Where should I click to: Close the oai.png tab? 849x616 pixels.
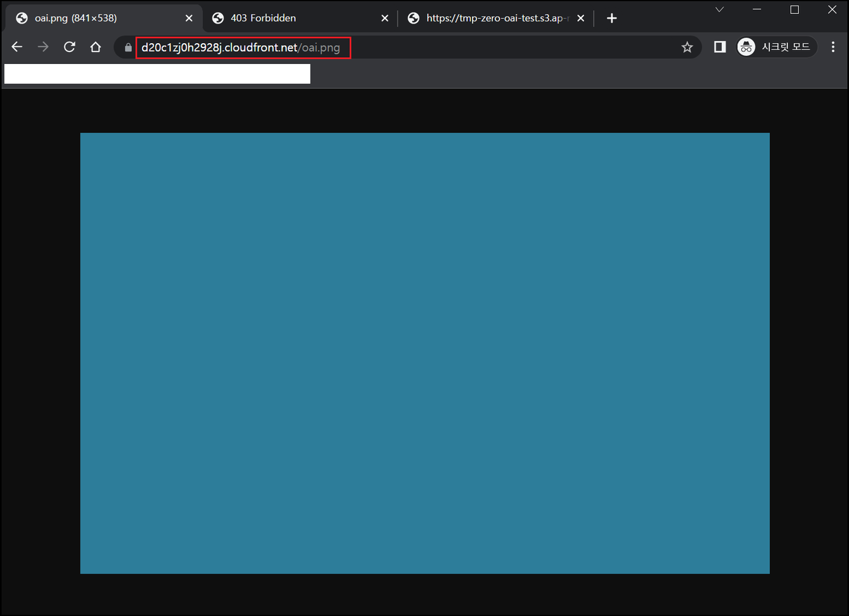point(189,18)
